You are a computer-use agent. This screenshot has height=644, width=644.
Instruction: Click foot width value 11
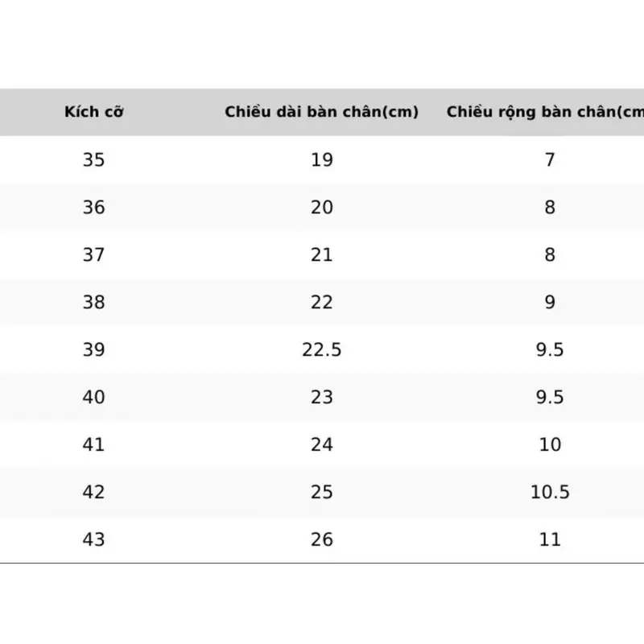tap(550, 539)
